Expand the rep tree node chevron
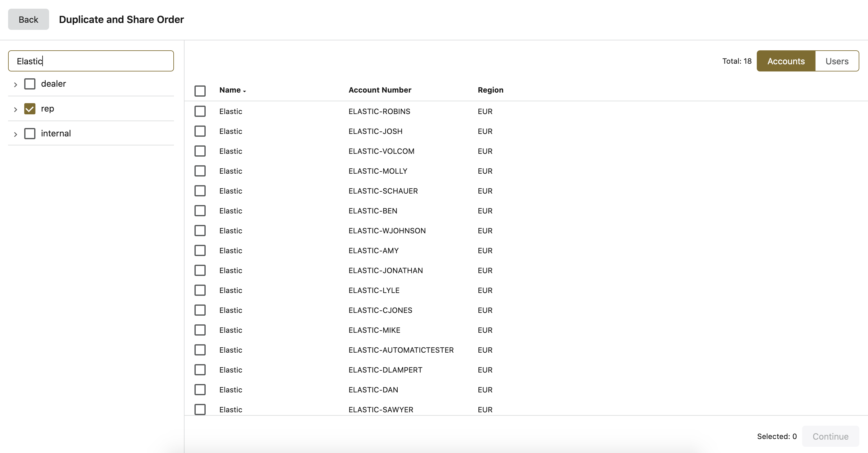 tap(15, 109)
